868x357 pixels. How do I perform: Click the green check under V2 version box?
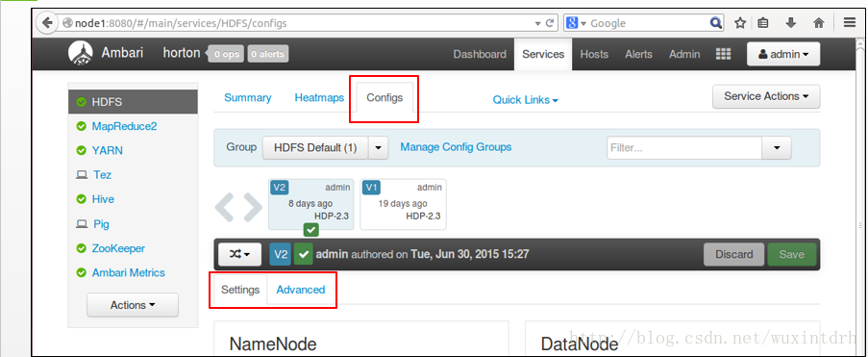(x=311, y=229)
